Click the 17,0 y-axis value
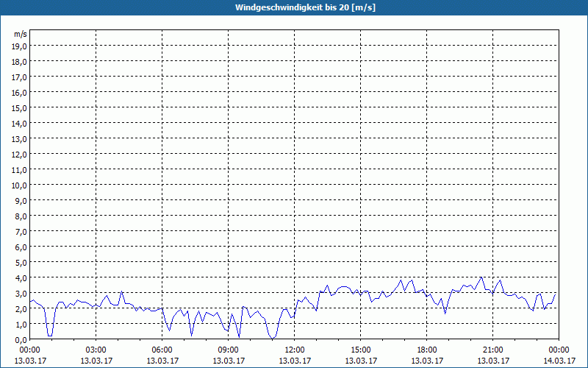The width and height of the screenshot is (588, 368). coord(21,77)
